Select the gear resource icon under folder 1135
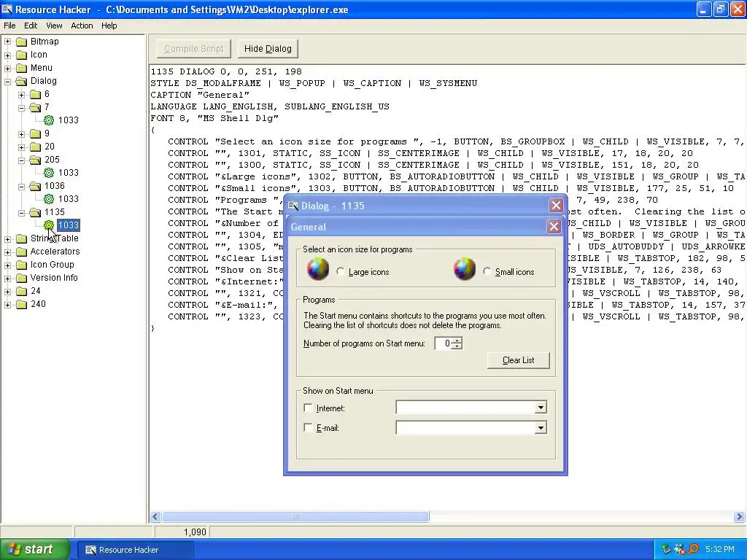This screenshot has height=560, width=747. tap(49, 225)
